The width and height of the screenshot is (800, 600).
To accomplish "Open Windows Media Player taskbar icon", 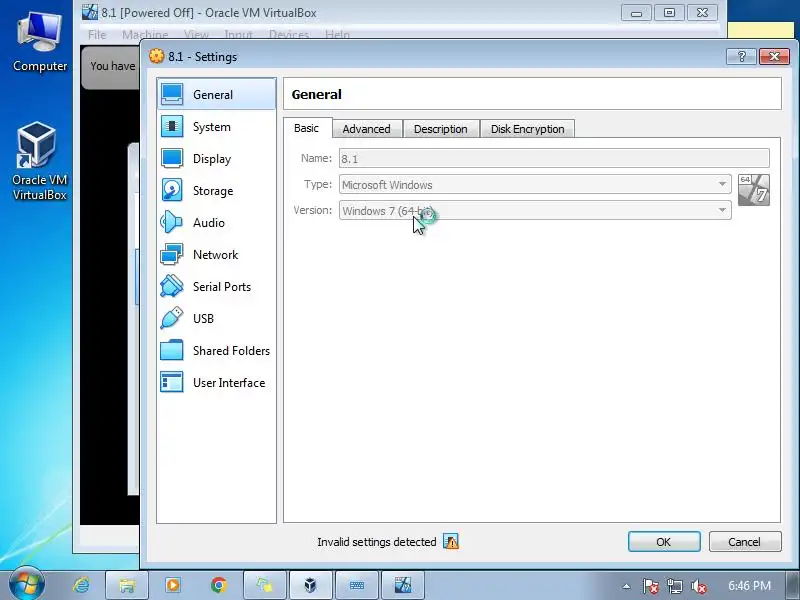I will (x=173, y=585).
